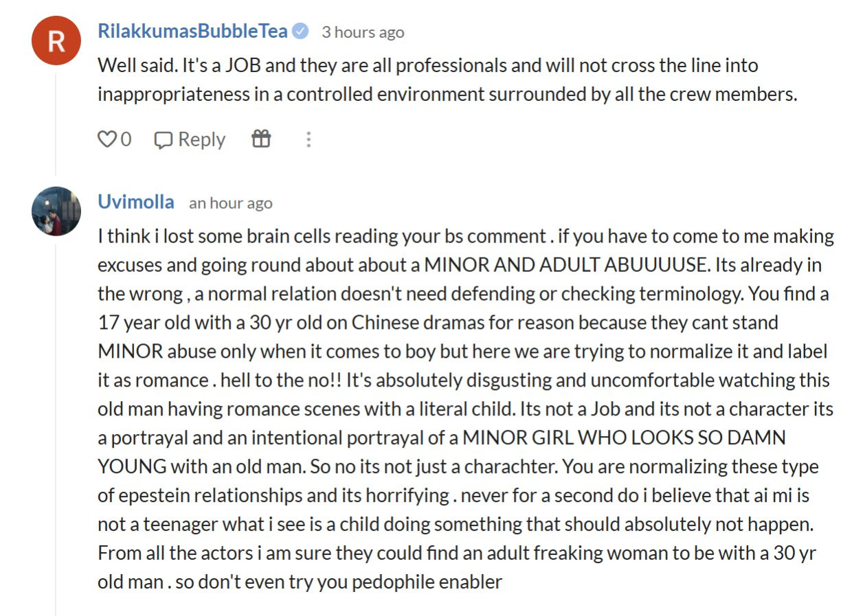Send a gift using the gift box icon
Image resolution: width=854 pixels, height=616 pixels.
(261, 139)
